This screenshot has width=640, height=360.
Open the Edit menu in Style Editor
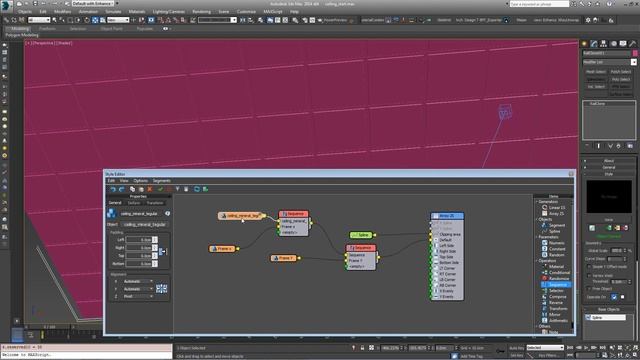pos(111,180)
